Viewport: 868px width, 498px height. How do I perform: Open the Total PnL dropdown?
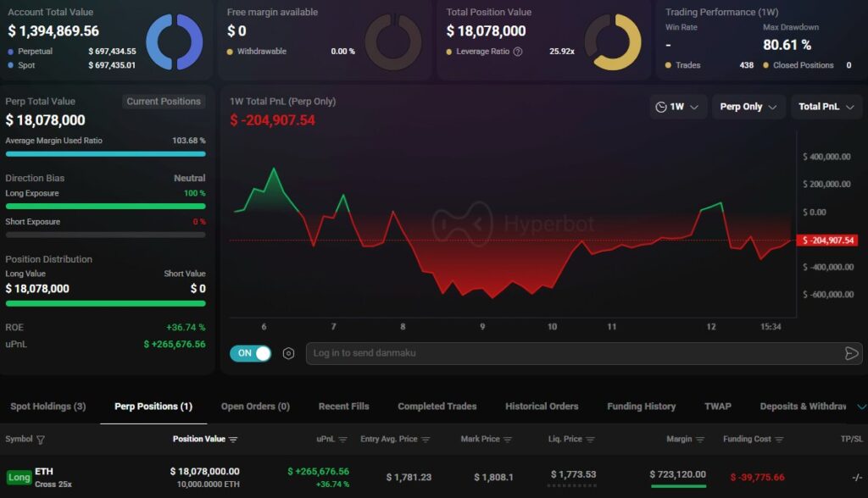tap(826, 107)
